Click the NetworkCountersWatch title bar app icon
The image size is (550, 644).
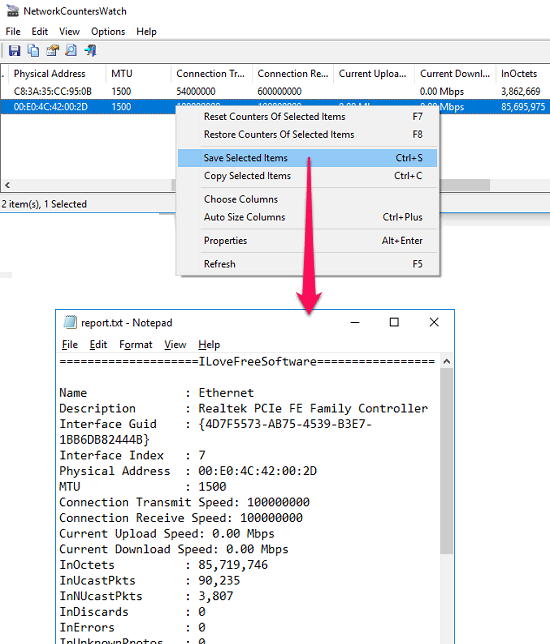tap(13, 11)
